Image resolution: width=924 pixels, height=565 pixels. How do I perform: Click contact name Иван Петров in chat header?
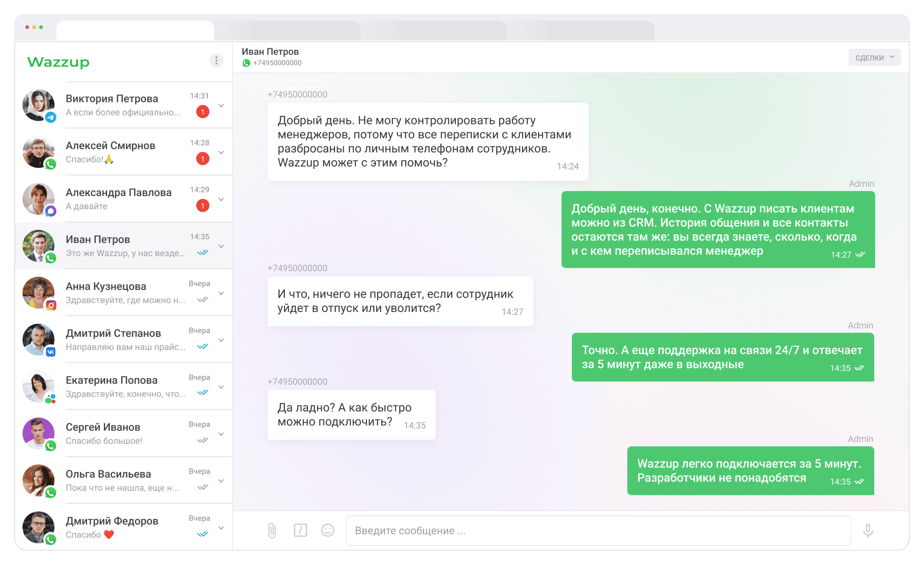pos(270,52)
